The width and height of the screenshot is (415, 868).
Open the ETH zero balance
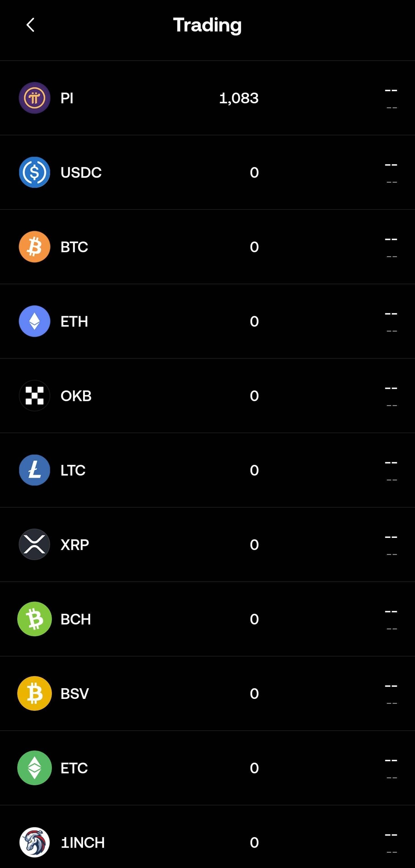254,321
